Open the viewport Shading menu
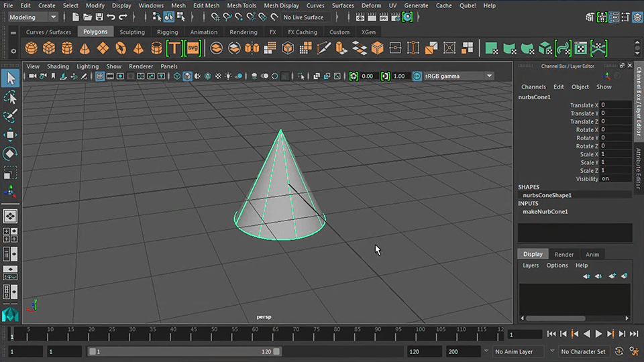The image size is (644, 362). pos(58,66)
